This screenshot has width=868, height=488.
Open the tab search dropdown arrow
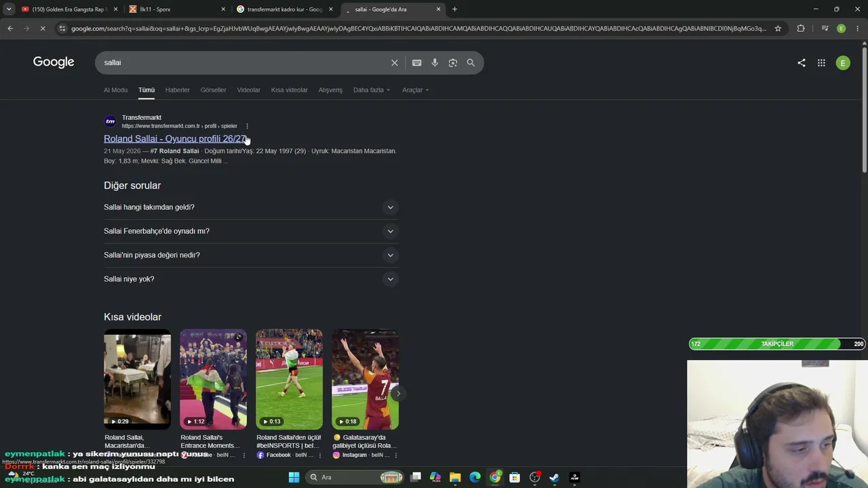click(x=9, y=9)
